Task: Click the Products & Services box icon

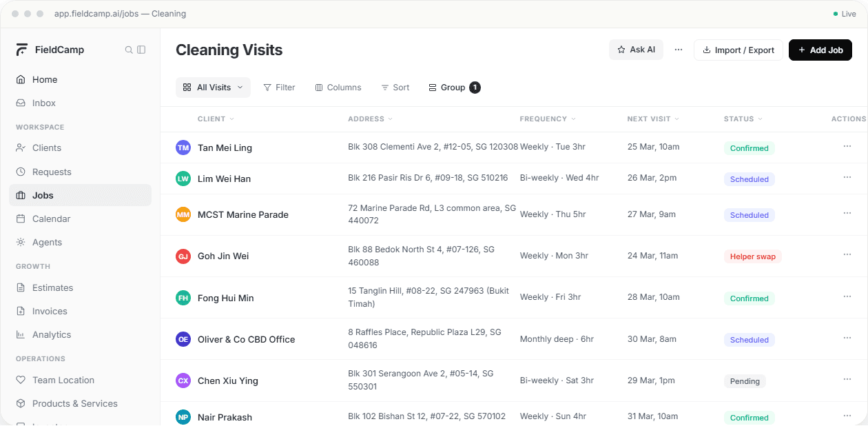Action: (21, 403)
